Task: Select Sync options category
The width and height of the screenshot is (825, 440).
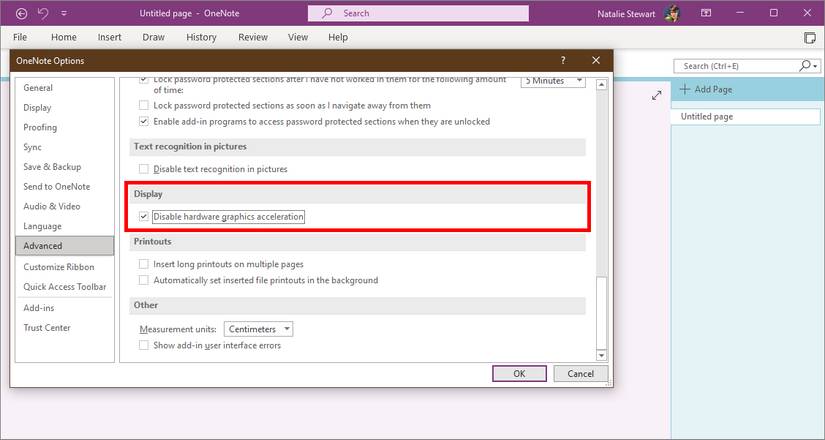Action: click(x=64, y=147)
